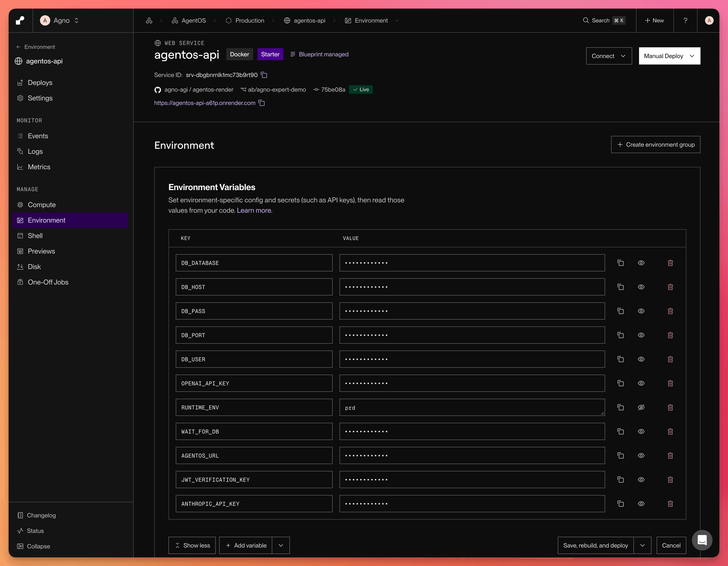This screenshot has height=566, width=728.
Task: Reveal the DB_PASS value
Action: coord(641,311)
